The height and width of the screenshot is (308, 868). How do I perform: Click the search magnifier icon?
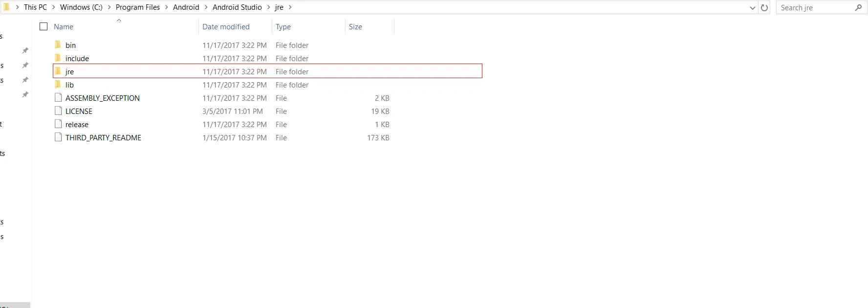coord(858,7)
